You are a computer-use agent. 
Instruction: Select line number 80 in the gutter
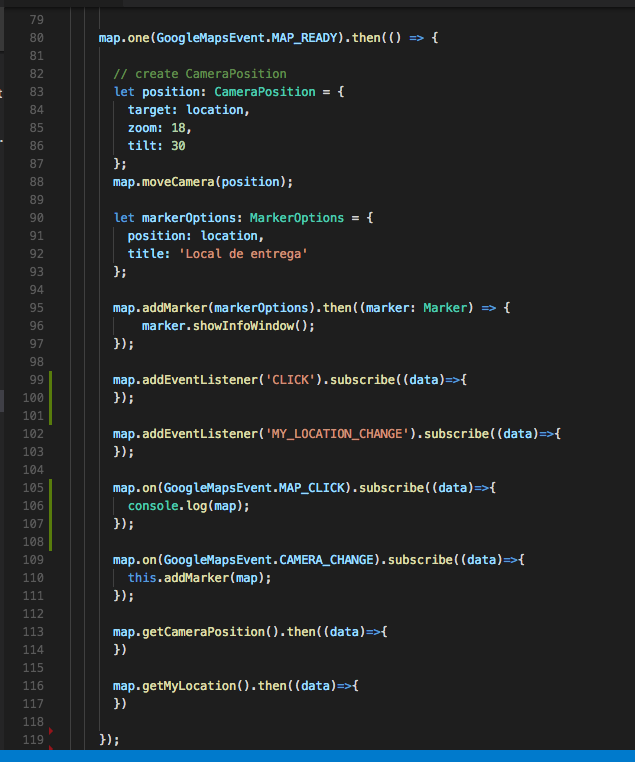coord(36,38)
